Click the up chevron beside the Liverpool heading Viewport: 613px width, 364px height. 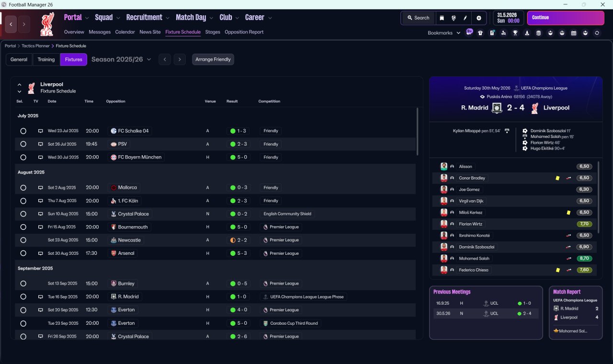click(x=20, y=85)
